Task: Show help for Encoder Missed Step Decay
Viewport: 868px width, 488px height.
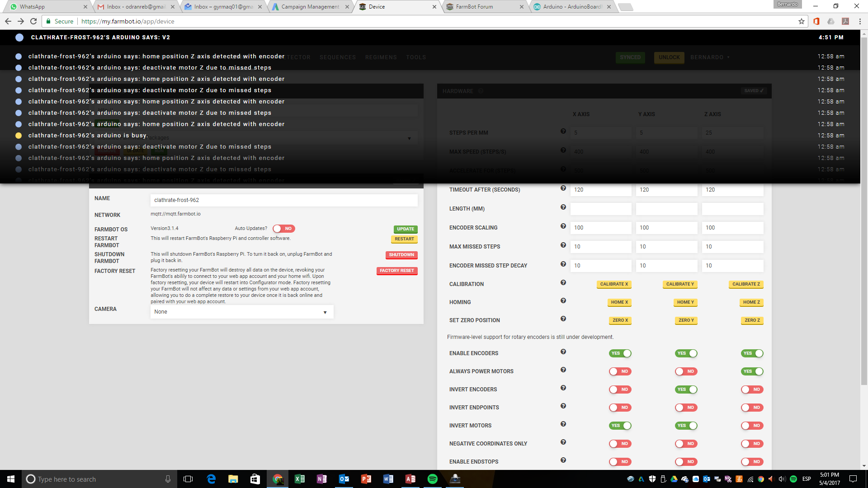Action: coord(563,264)
